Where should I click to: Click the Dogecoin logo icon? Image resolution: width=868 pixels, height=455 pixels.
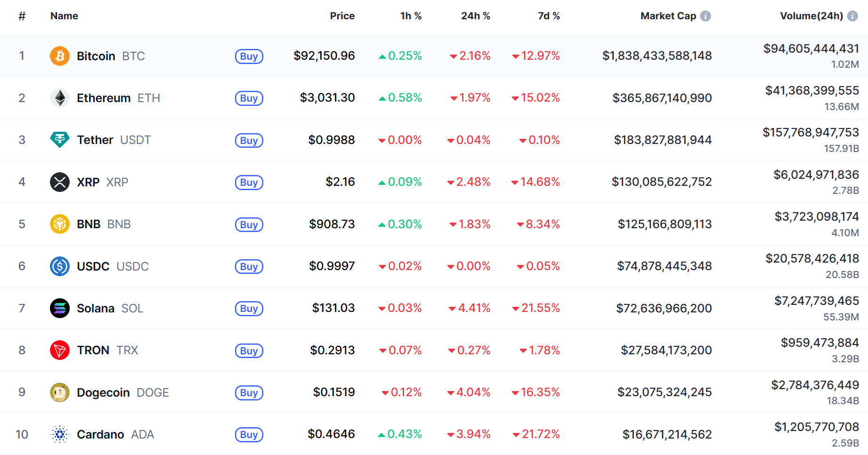pyautogui.click(x=60, y=392)
